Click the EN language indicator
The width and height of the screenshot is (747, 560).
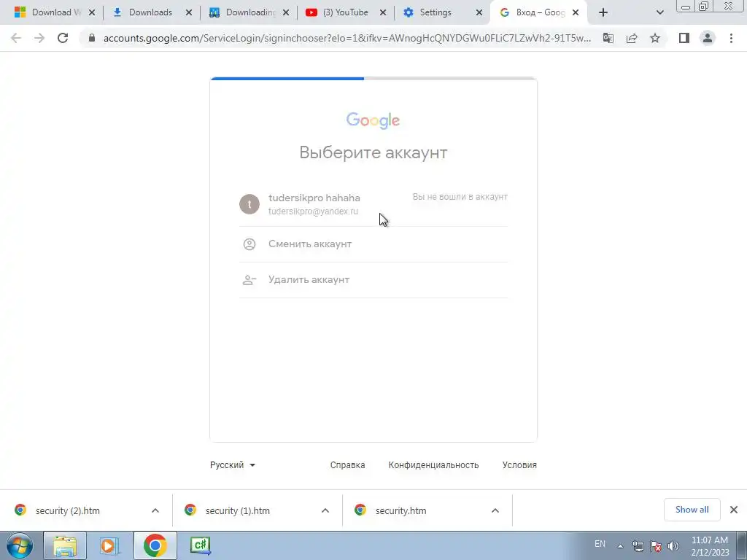600,544
